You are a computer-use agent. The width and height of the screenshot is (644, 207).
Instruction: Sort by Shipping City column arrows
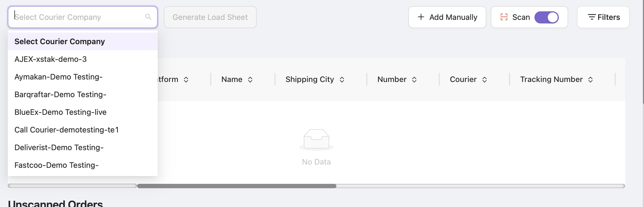click(342, 80)
